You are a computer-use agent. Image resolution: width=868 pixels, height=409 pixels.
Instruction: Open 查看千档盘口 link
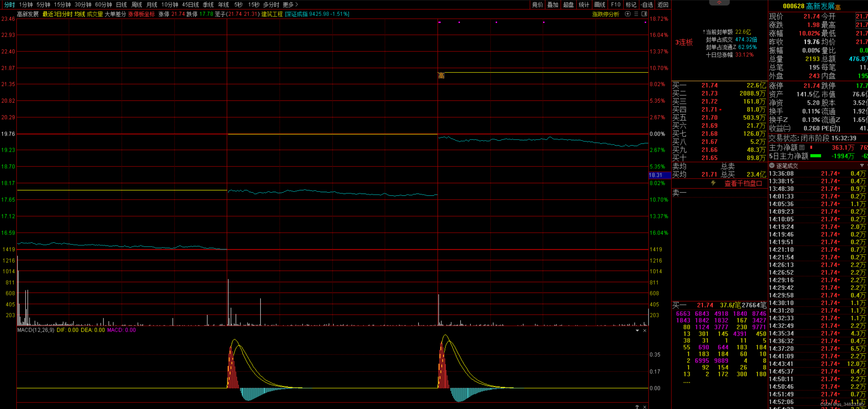point(743,183)
